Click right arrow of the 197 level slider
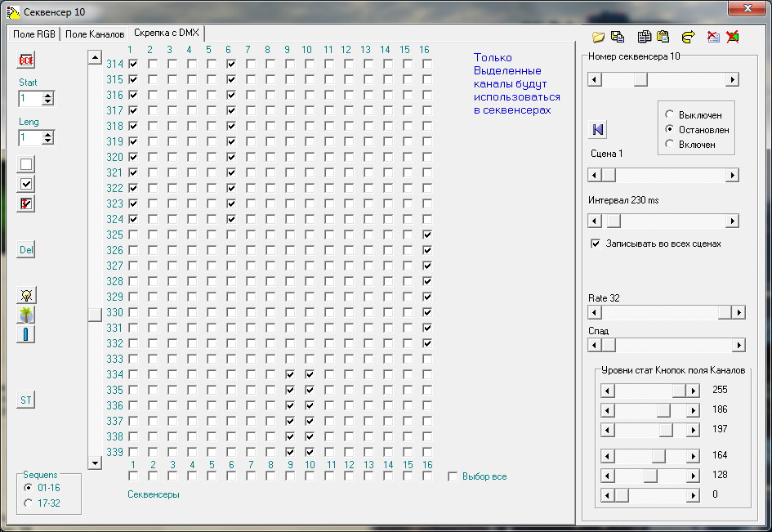Image resolution: width=772 pixels, height=532 pixels. pos(694,430)
